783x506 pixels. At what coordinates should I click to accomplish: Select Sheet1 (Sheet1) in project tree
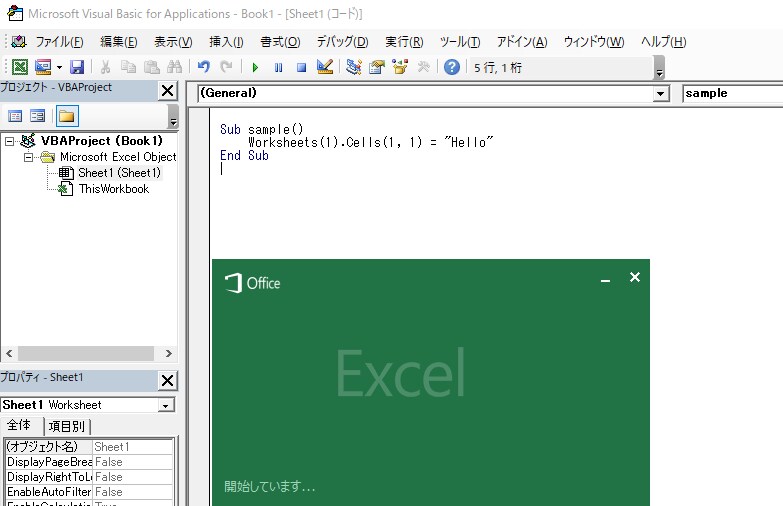click(119, 173)
